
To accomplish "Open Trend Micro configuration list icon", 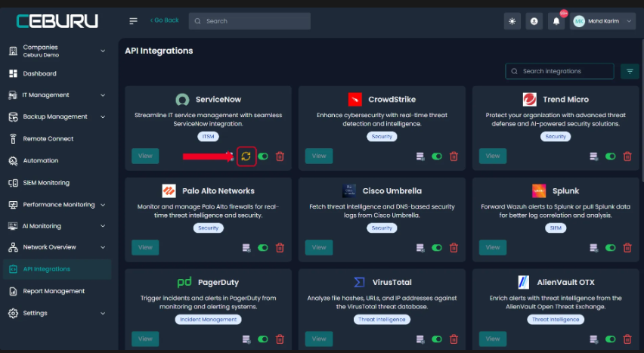I will [593, 156].
